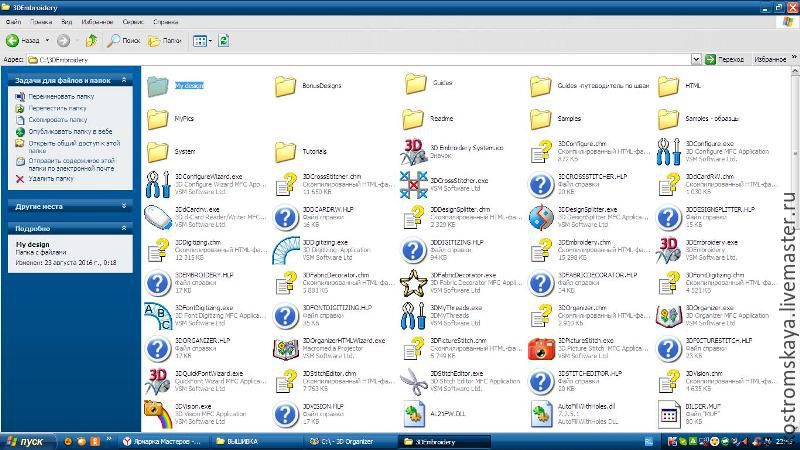Switch to ВЫШИВКА taskbar window
The image size is (800, 450).
click(254, 441)
